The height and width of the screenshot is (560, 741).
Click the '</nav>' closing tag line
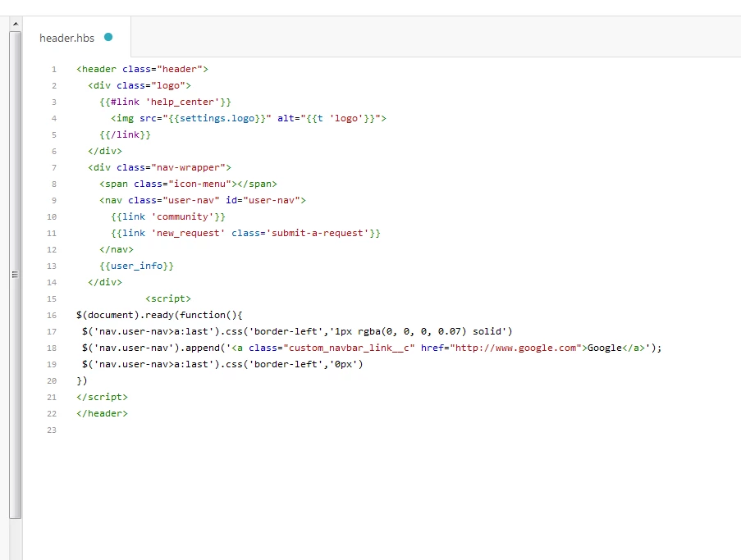point(117,249)
